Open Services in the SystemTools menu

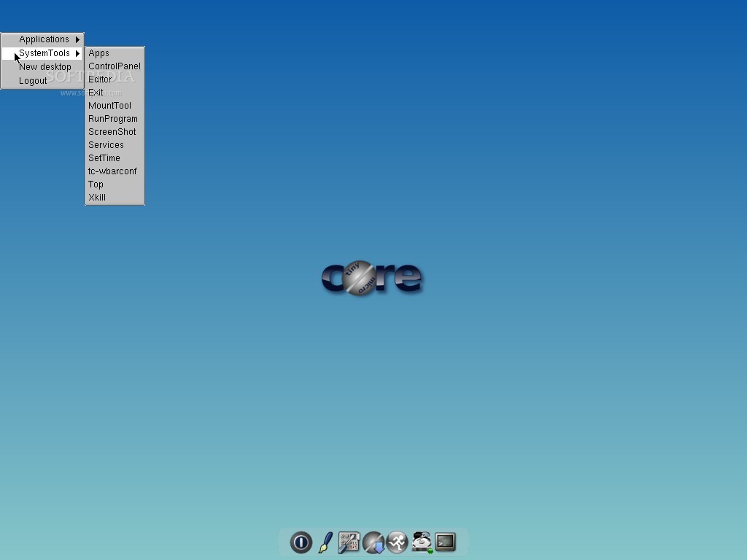point(107,144)
